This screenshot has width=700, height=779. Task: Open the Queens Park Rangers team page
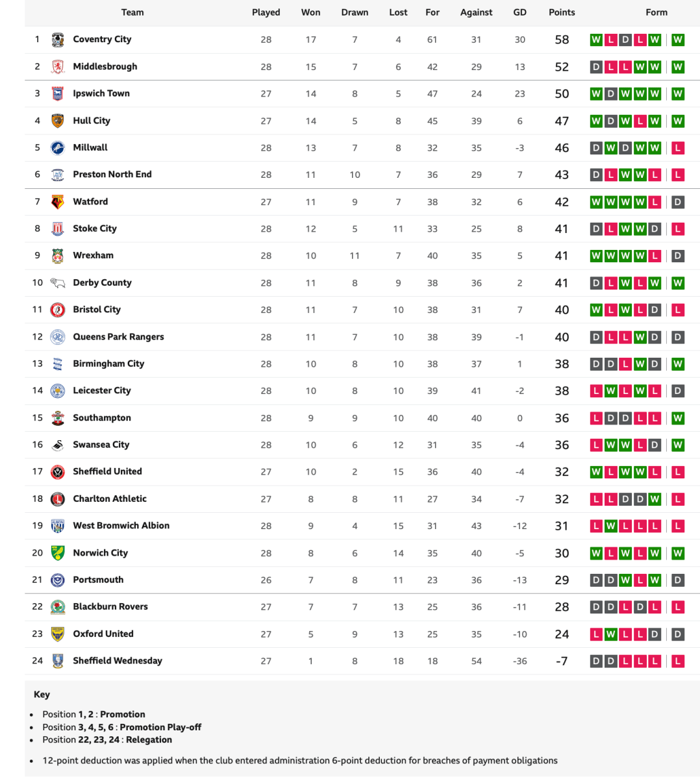click(x=118, y=337)
